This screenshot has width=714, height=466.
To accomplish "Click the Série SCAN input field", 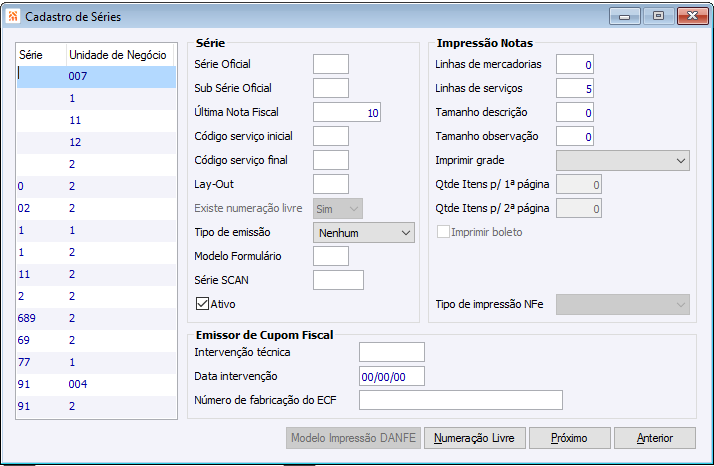I will (338, 280).
